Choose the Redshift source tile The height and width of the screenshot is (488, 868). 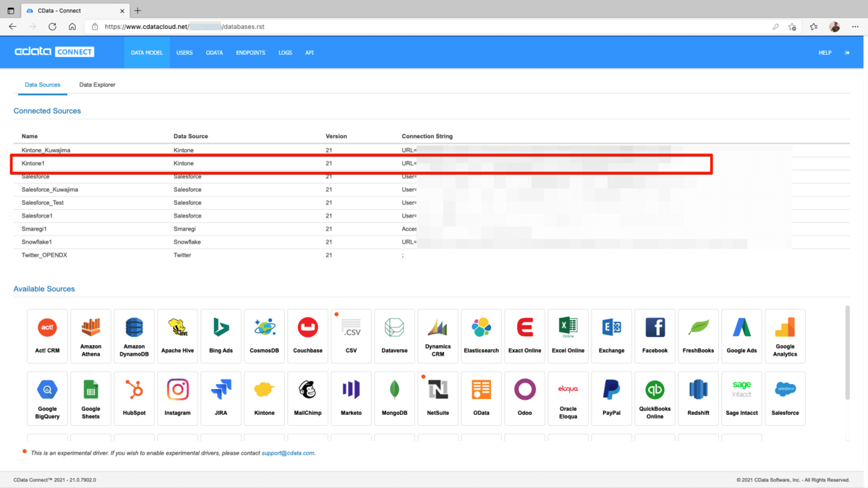698,398
